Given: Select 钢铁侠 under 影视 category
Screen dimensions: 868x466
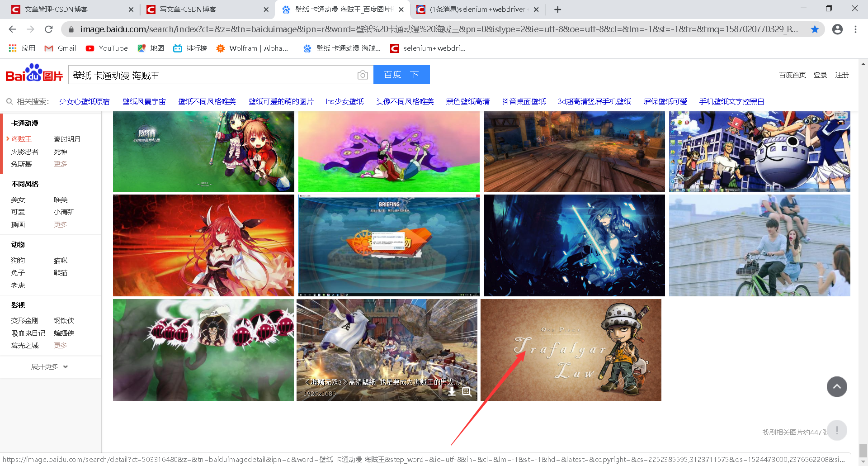Looking at the screenshot, I should [x=64, y=321].
